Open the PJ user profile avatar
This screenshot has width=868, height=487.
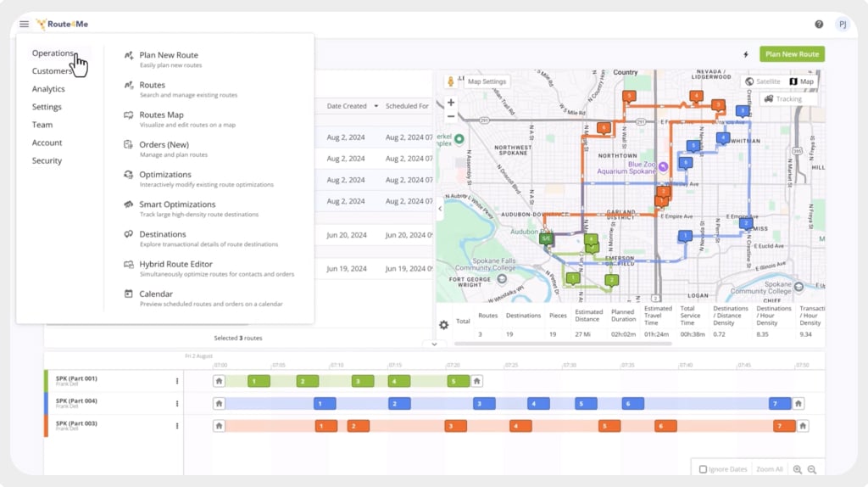click(843, 24)
